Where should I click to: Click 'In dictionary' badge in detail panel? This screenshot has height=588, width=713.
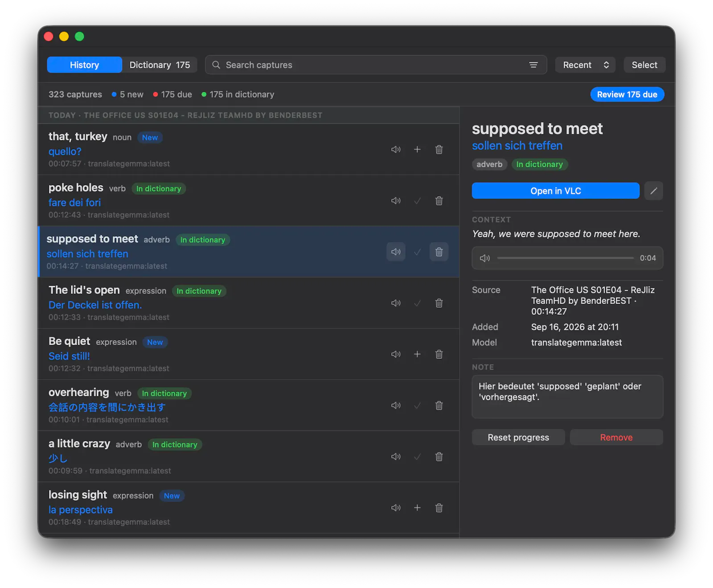click(539, 164)
